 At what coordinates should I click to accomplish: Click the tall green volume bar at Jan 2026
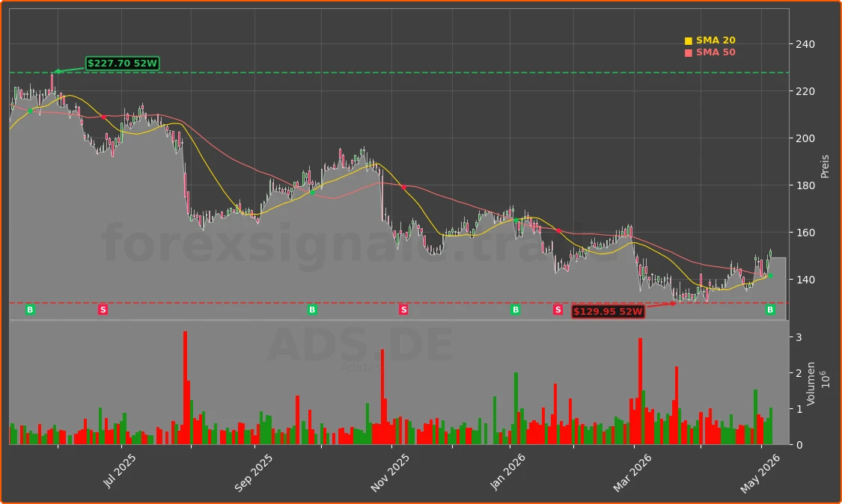point(516,408)
